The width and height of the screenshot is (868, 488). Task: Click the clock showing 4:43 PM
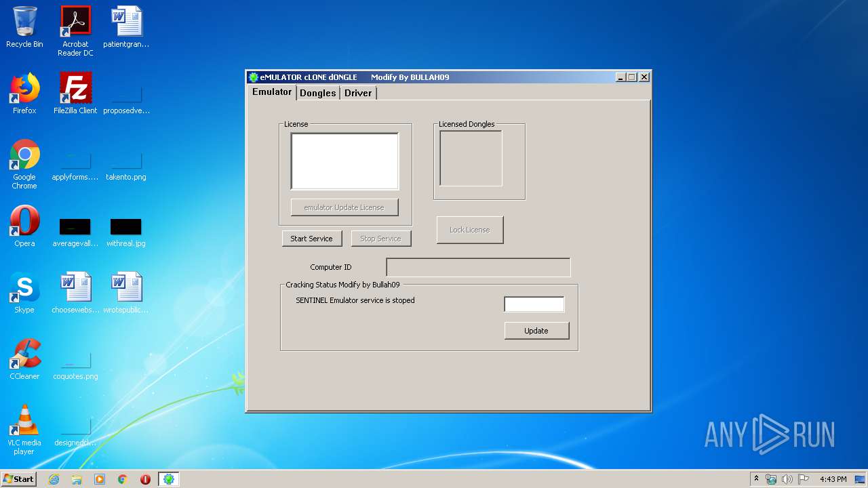tap(833, 479)
